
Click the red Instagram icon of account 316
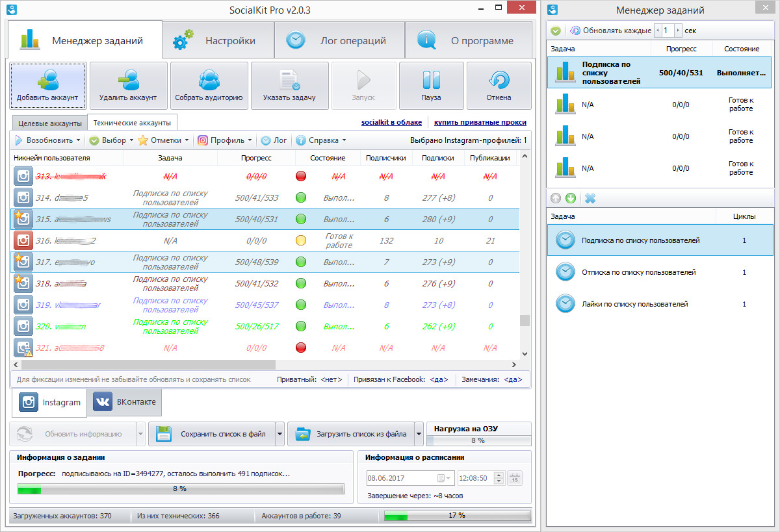(x=23, y=240)
